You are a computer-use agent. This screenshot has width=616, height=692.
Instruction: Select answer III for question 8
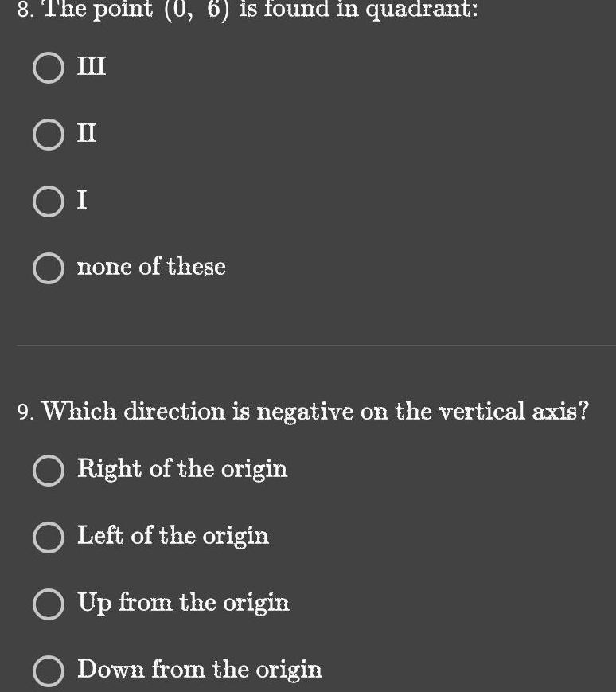[x=49, y=68]
